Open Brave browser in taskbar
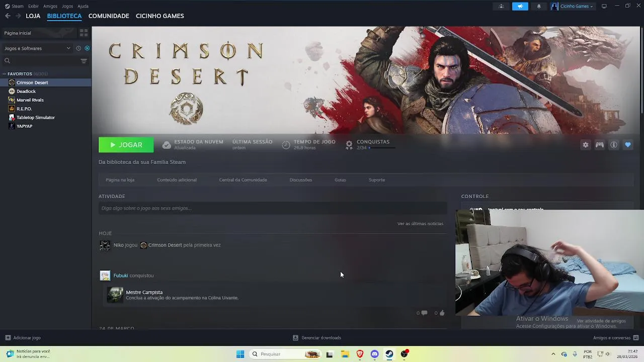The height and width of the screenshot is (362, 644). point(360,354)
